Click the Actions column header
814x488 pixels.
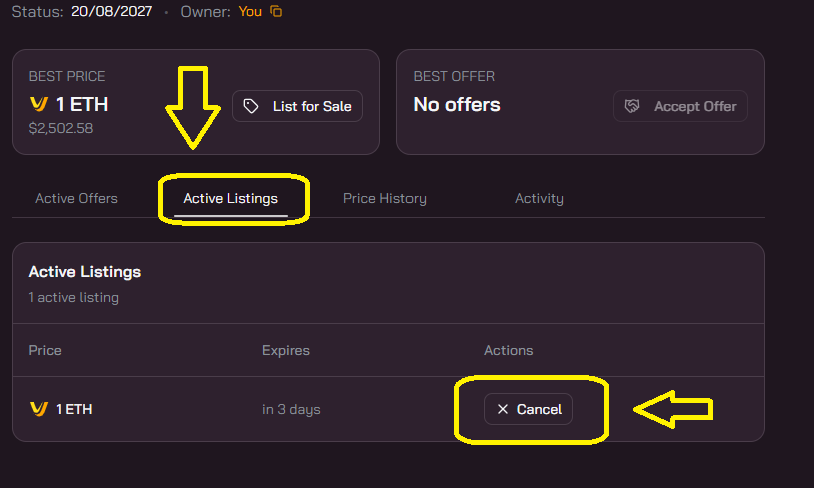(509, 350)
